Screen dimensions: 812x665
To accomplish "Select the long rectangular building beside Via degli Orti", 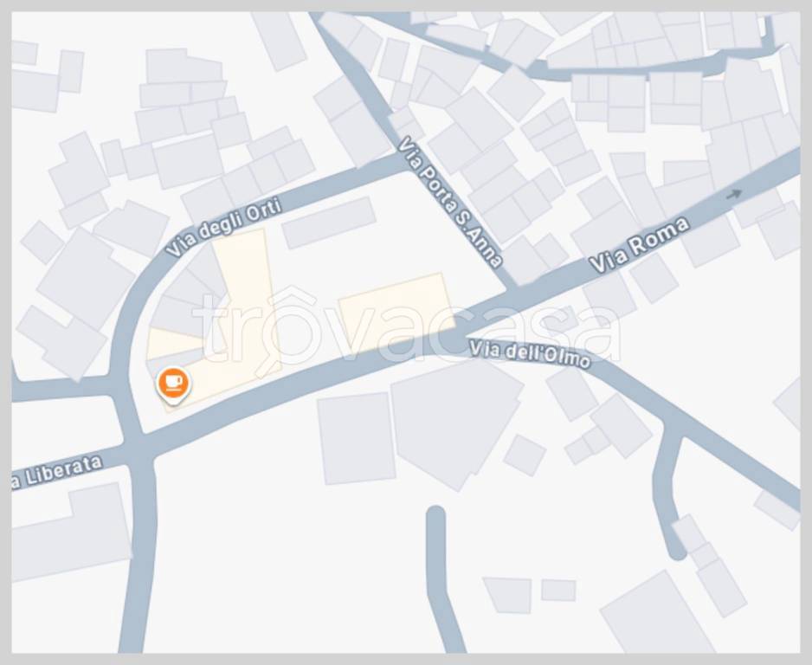I will point(329,223).
